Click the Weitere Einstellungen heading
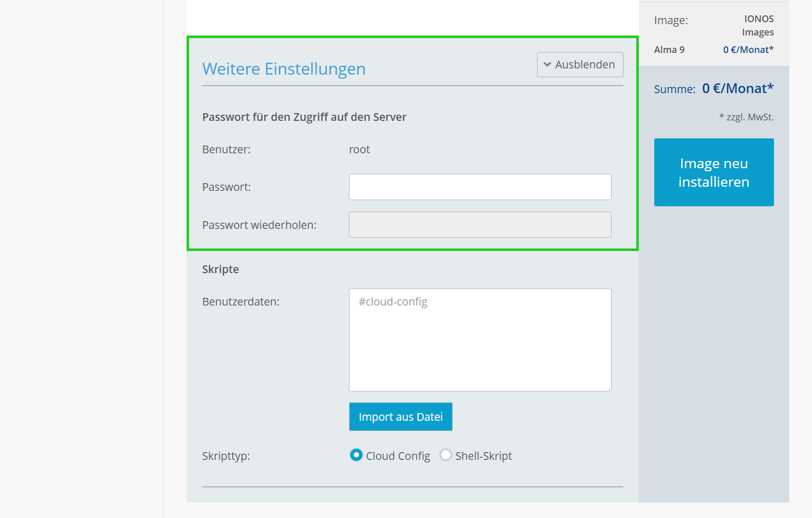 click(284, 68)
